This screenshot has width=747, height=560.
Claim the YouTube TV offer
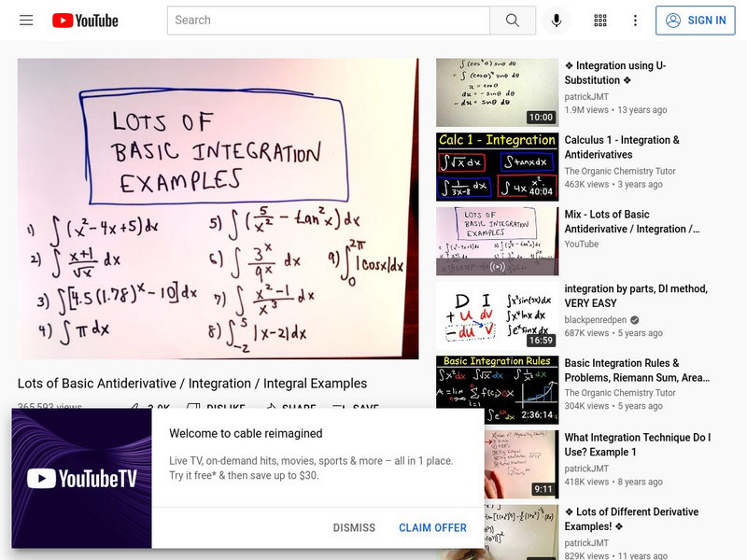coord(432,527)
